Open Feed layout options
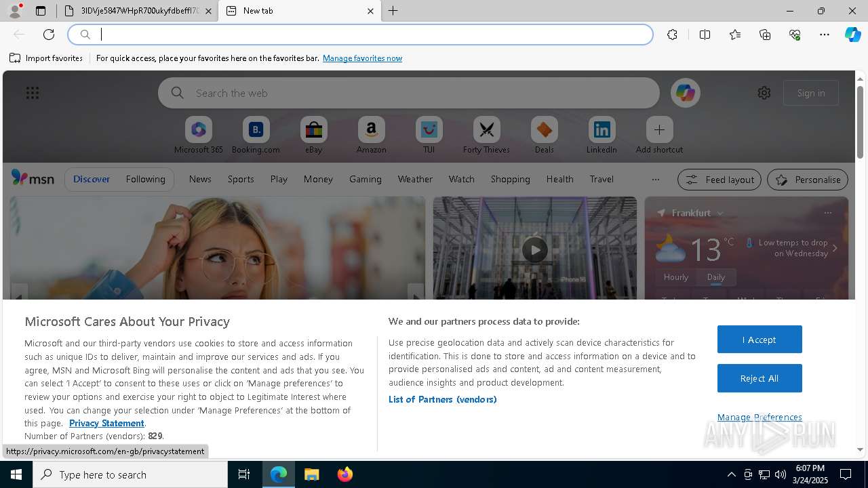Image resolution: width=868 pixels, height=488 pixels. [719, 180]
